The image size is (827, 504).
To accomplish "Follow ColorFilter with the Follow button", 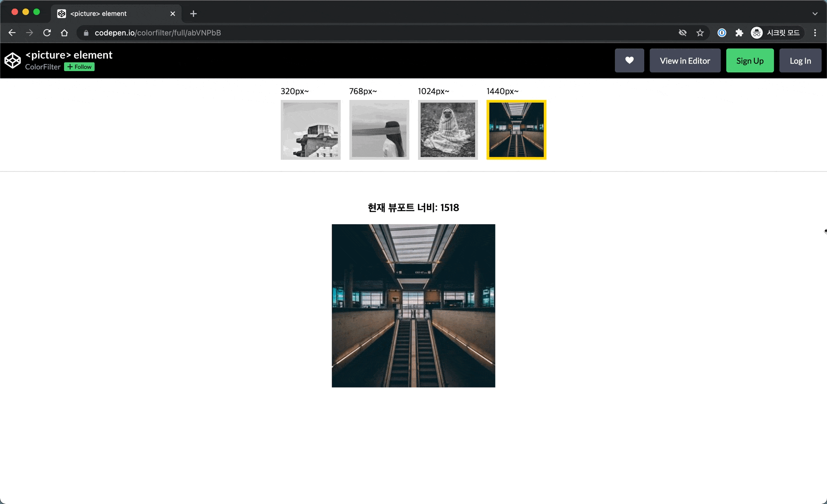I will click(79, 67).
